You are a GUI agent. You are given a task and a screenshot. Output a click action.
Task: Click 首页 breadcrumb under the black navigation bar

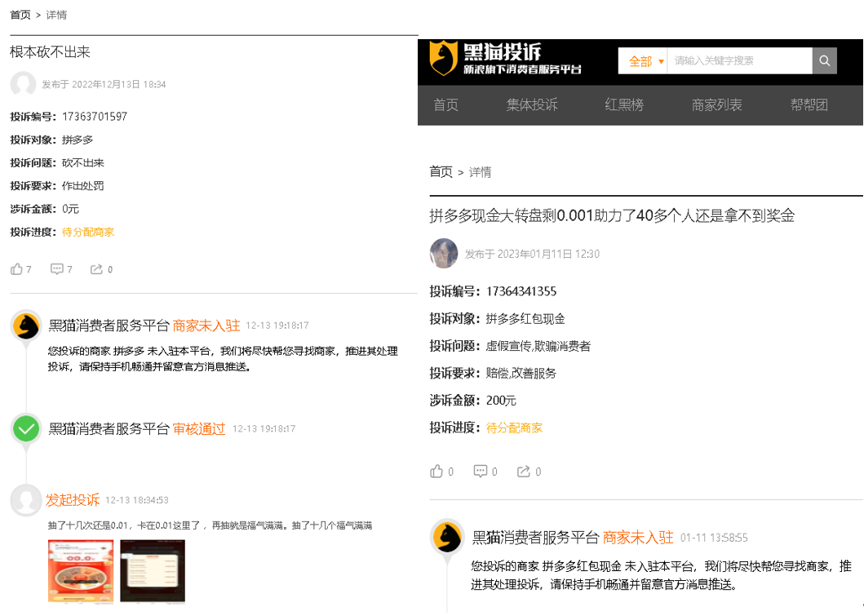point(441,172)
